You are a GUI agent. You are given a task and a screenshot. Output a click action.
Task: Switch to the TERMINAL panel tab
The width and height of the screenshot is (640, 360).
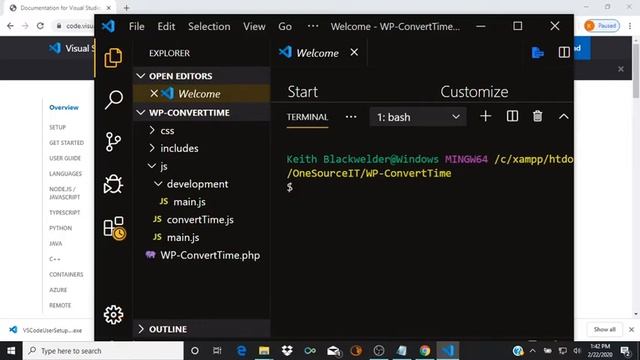[307, 117]
